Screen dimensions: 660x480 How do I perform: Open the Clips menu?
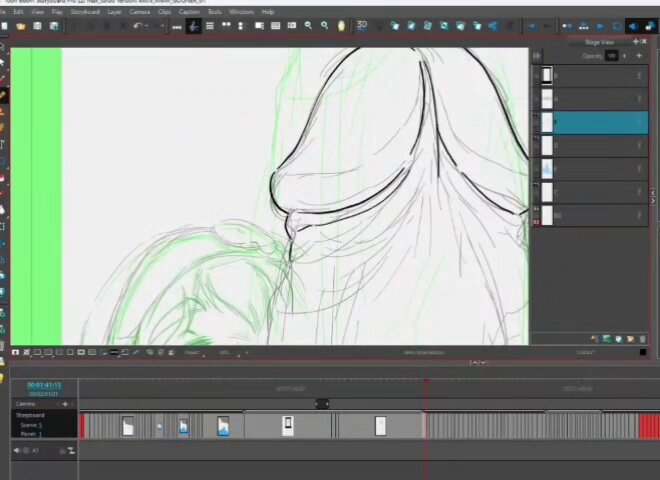tap(164, 12)
